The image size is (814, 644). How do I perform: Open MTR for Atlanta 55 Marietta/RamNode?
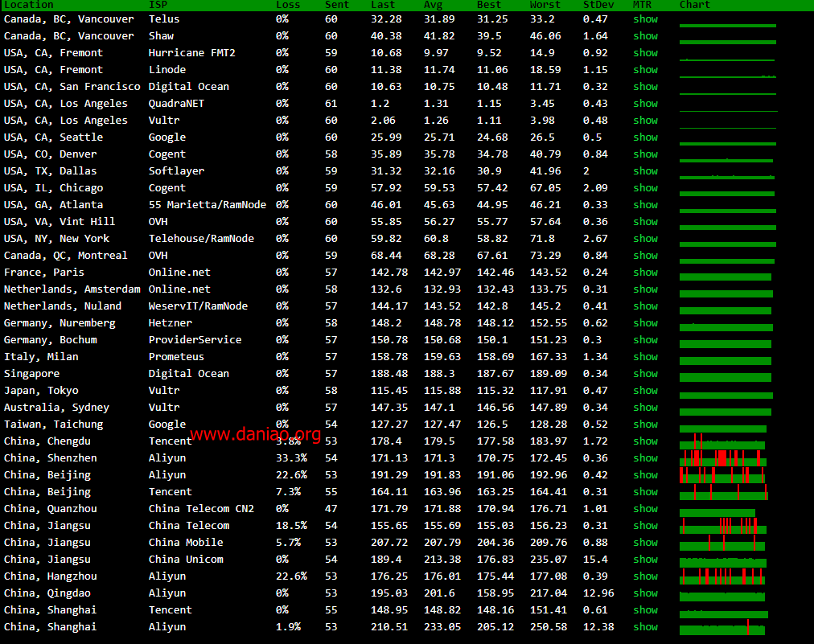click(645, 205)
